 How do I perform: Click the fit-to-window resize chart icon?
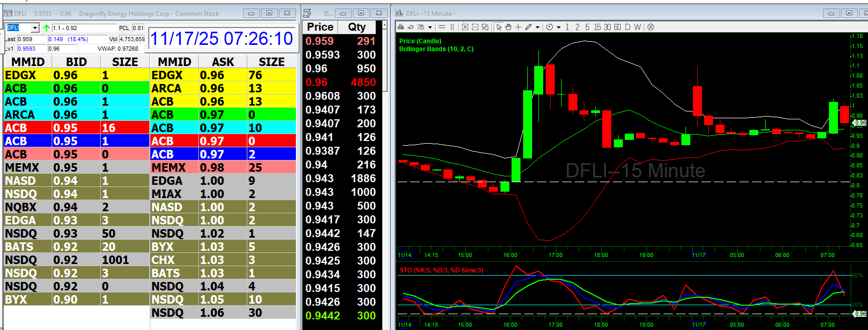click(x=485, y=27)
